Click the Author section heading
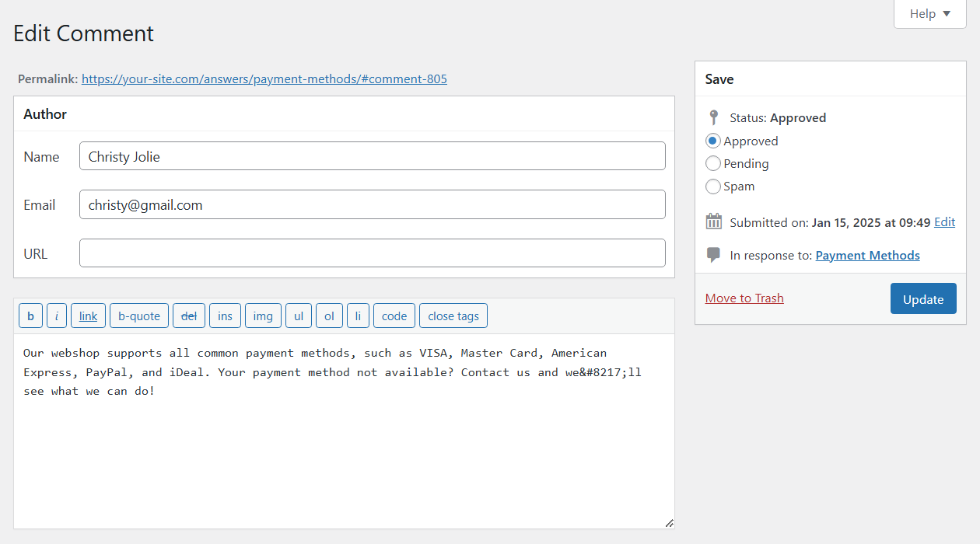 pos(45,114)
